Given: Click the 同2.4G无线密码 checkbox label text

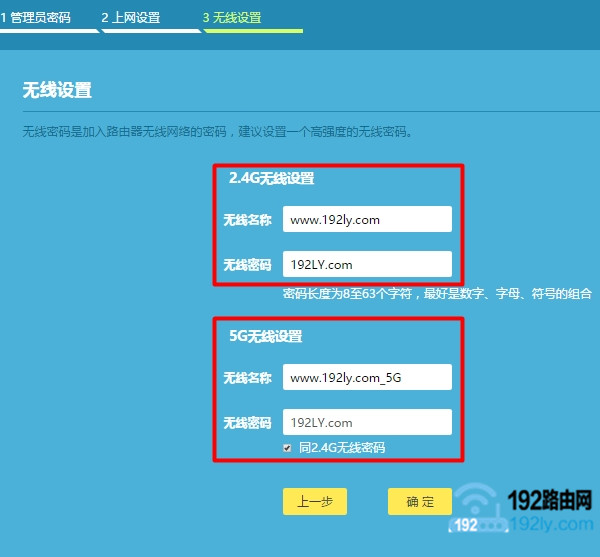Looking at the screenshot, I should click(341, 448).
